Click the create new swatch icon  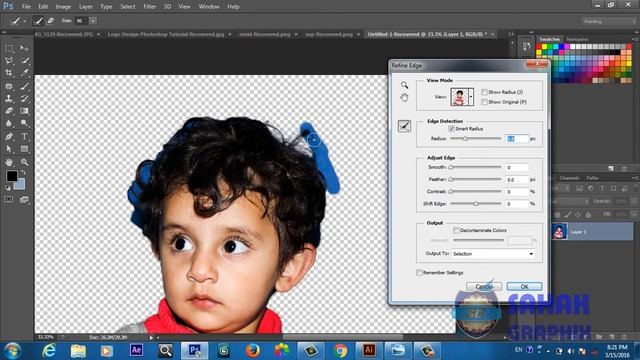(611, 168)
